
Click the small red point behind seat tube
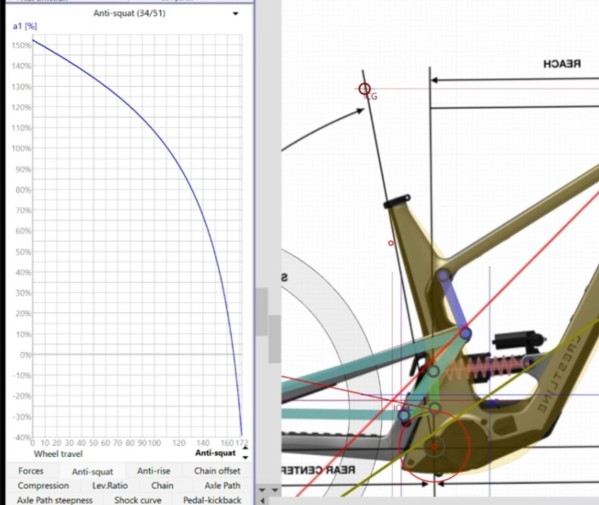click(x=390, y=243)
